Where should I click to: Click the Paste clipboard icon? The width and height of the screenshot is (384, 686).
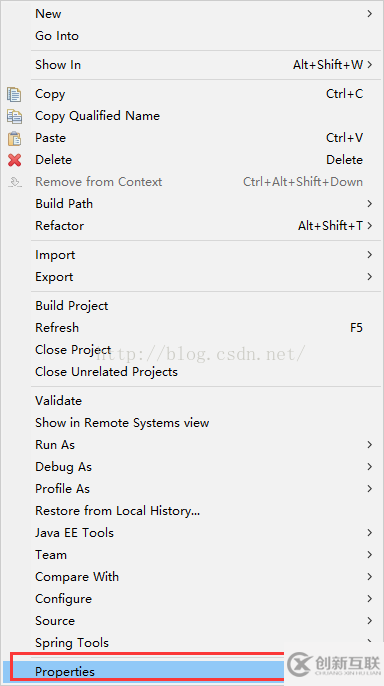tap(14, 138)
